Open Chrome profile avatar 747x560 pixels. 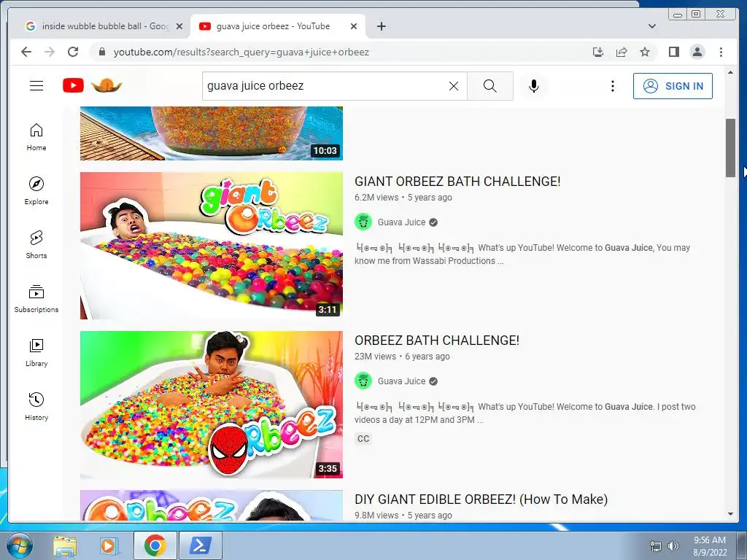point(697,52)
